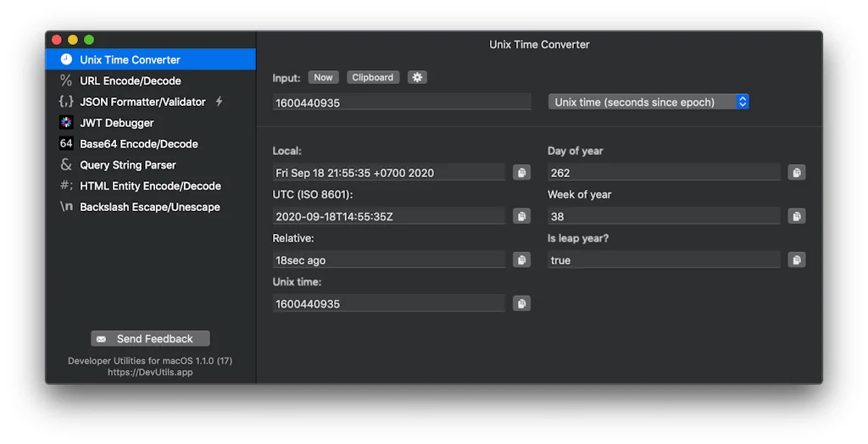Click the Local time output field
This screenshot has width=868, height=444.
(x=388, y=173)
